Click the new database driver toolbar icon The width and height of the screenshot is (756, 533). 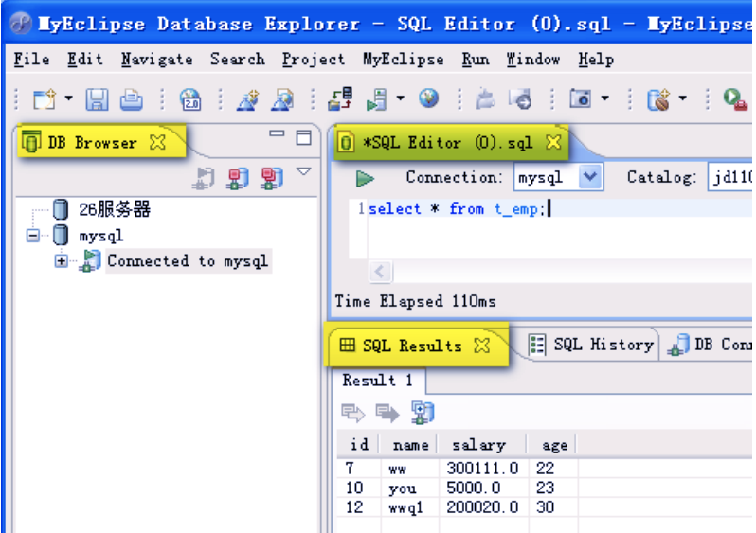tap(659, 99)
